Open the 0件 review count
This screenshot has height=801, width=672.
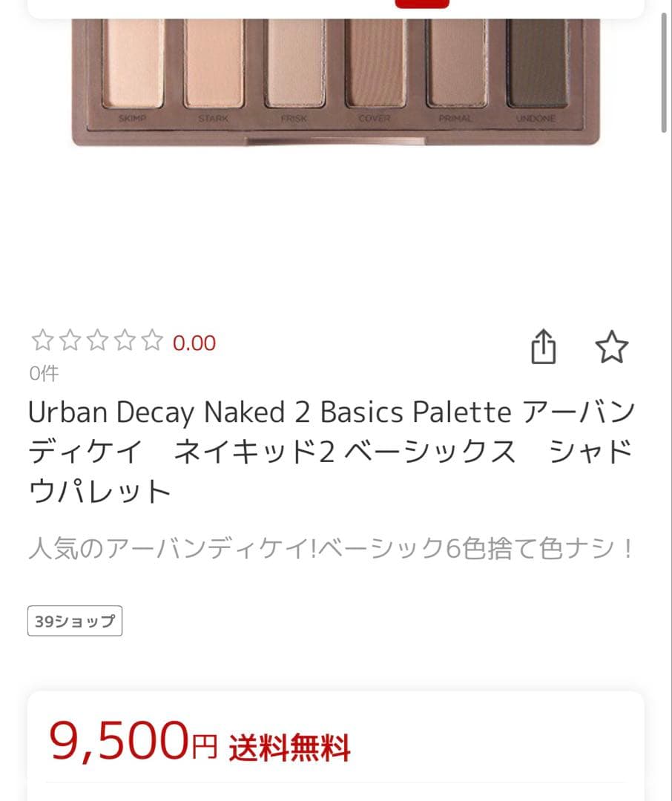[44, 373]
